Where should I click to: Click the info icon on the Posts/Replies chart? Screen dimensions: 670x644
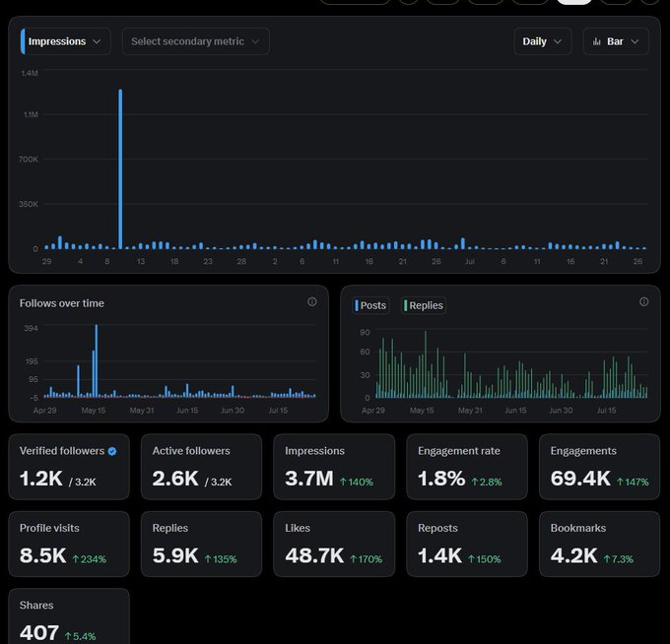(644, 302)
